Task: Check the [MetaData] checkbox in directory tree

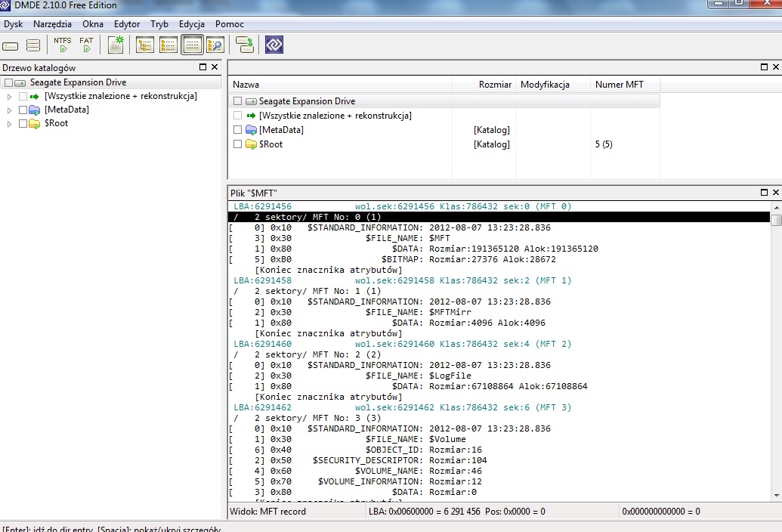Action: pyautogui.click(x=23, y=110)
